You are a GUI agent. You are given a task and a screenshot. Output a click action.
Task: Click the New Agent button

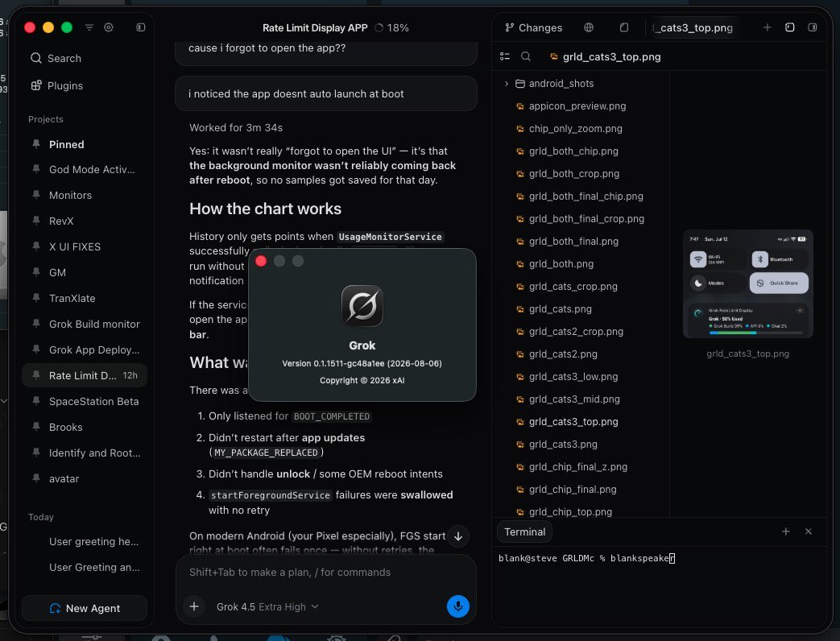[85, 608]
